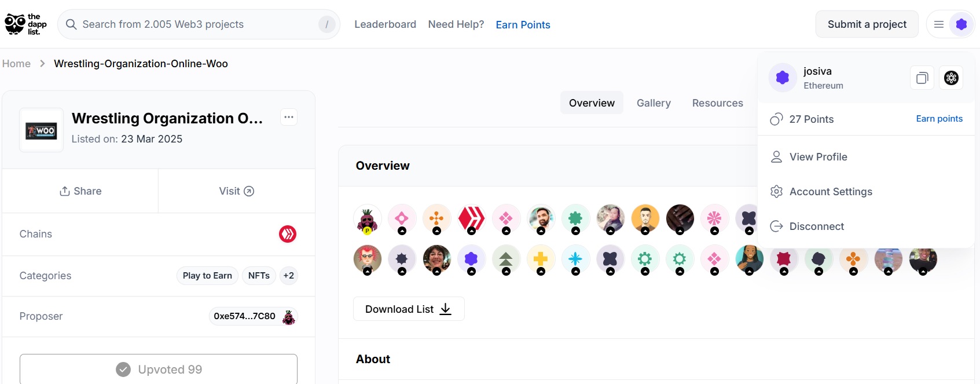Click the 'Wrestling-Organization-Online-Woo' breadcrumb text
This screenshot has height=384, width=980.
tap(141, 64)
